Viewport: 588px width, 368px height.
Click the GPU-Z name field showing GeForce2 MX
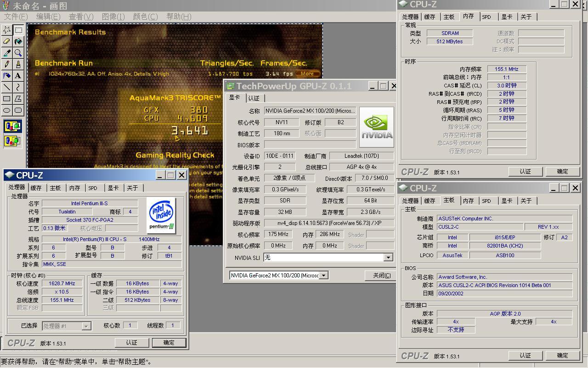[x=310, y=111]
